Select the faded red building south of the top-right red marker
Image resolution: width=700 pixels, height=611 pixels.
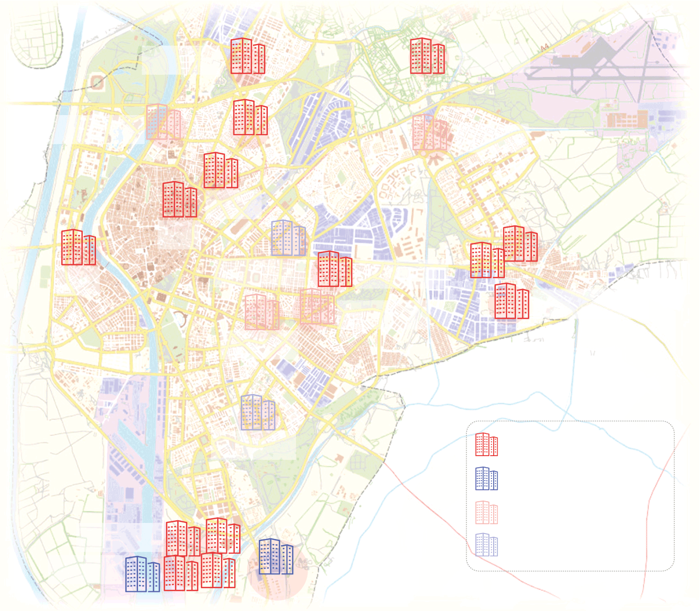(430, 132)
